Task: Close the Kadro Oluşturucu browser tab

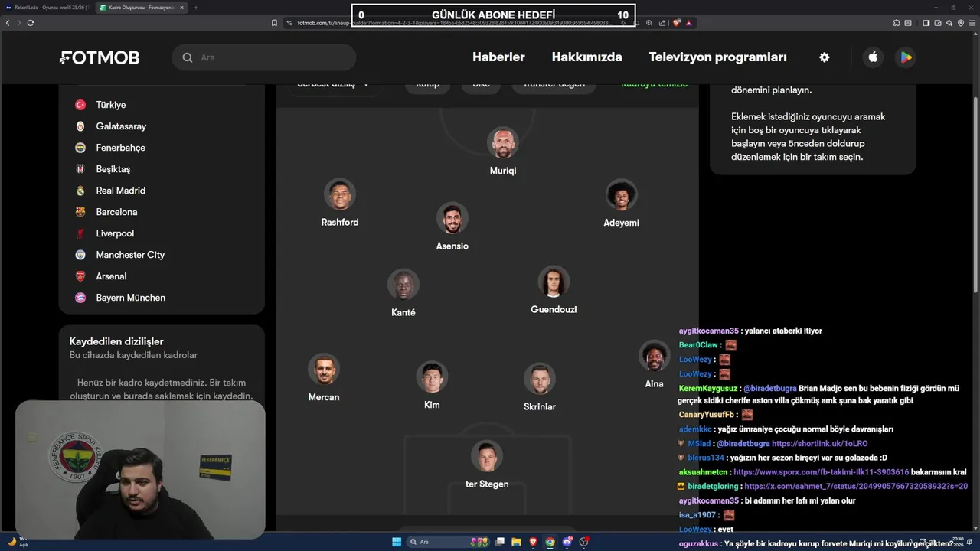Action: (x=181, y=8)
